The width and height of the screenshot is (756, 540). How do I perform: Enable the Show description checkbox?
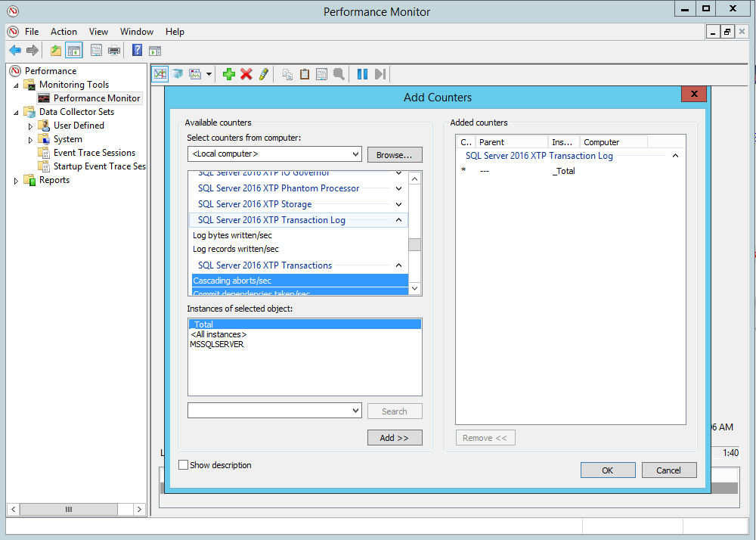tap(183, 465)
